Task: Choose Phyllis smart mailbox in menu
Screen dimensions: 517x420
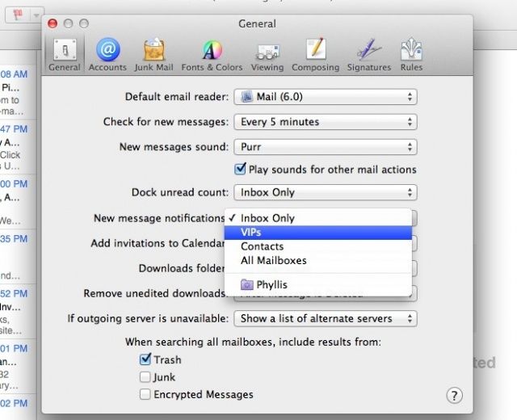Action: click(318, 284)
